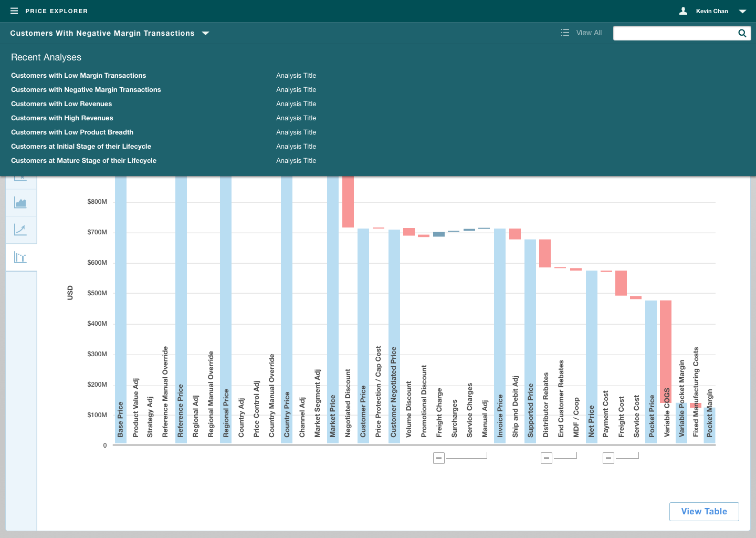Viewport: 756px width, 538px height.
Task: Expand the Kevin Chan user dropdown
Action: tap(742, 11)
